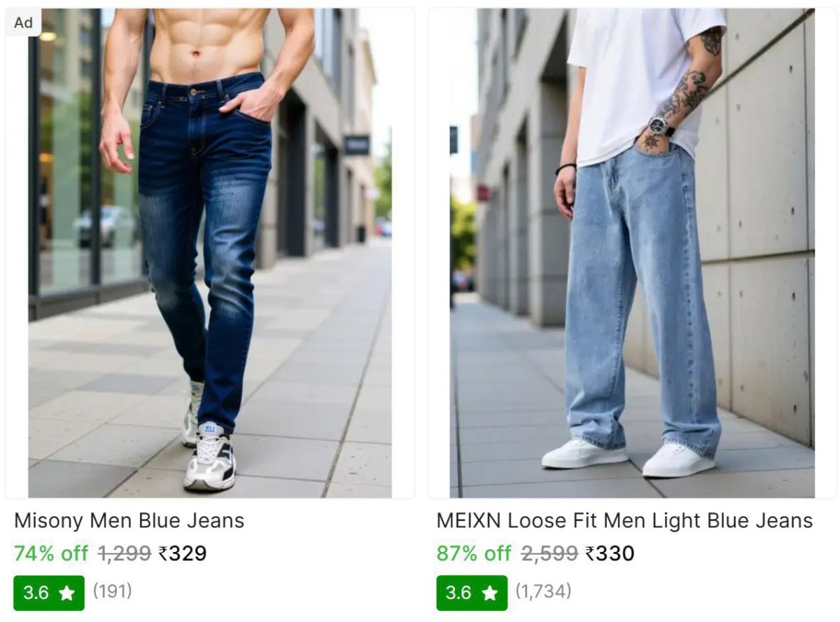
Task: Click the 87% off discount label
Action: click(x=474, y=553)
